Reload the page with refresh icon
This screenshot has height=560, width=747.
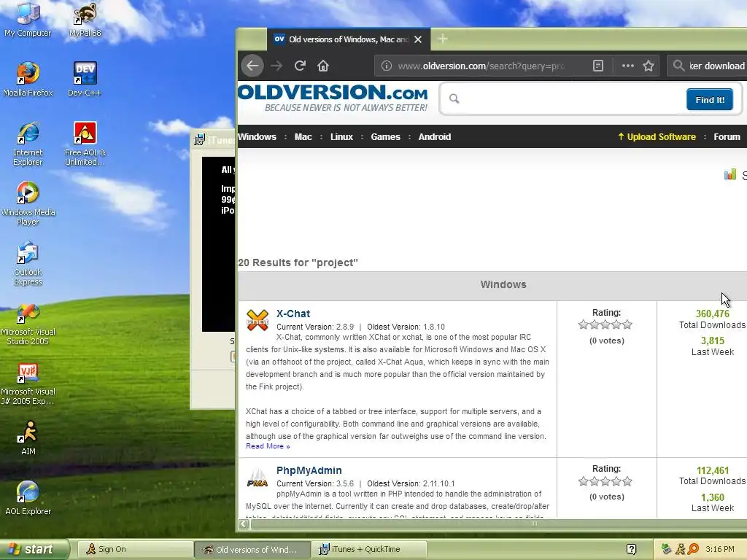[x=300, y=66]
